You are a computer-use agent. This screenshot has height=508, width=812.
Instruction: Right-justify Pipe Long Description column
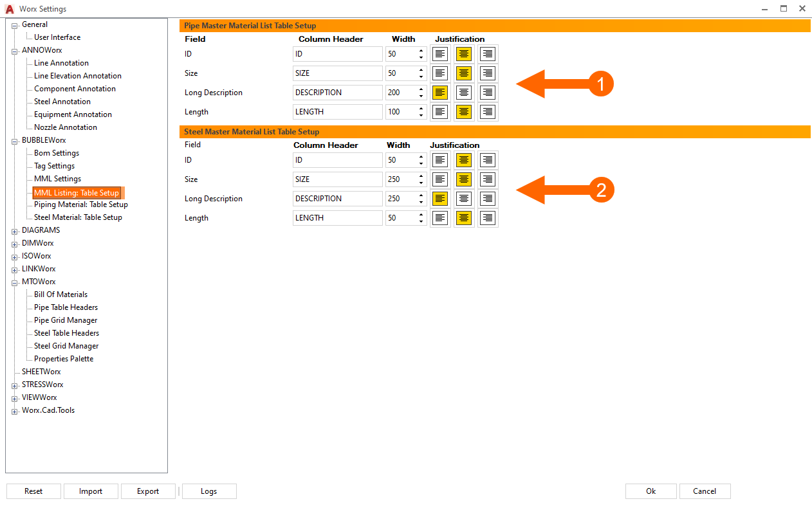click(488, 93)
